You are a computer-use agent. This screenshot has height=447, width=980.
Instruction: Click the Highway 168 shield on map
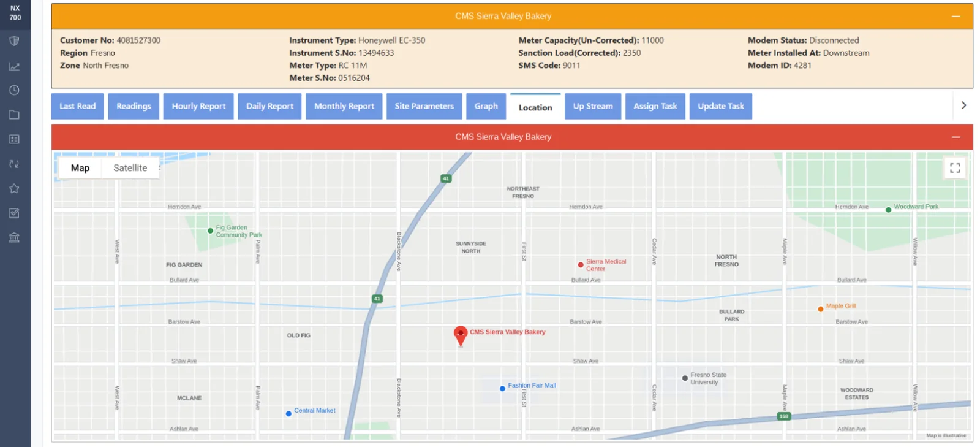(783, 416)
